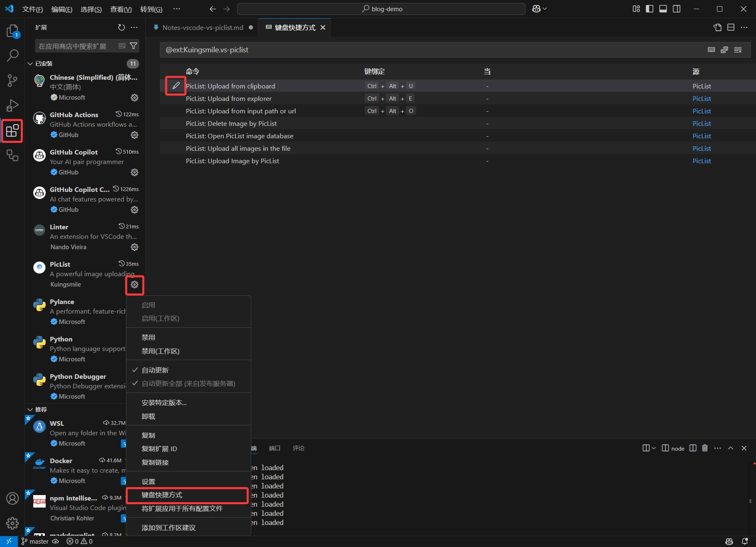Customize layout from title bar

click(636, 9)
